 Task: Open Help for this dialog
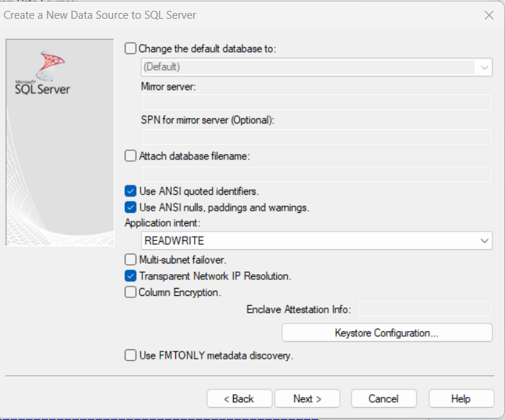tap(461, 398)
